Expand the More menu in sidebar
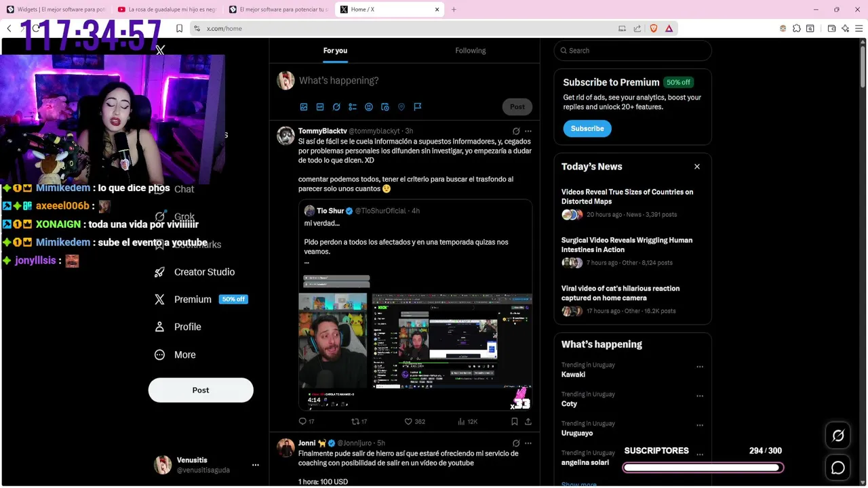Screen dimensions: 868x488 pos(176,354)
